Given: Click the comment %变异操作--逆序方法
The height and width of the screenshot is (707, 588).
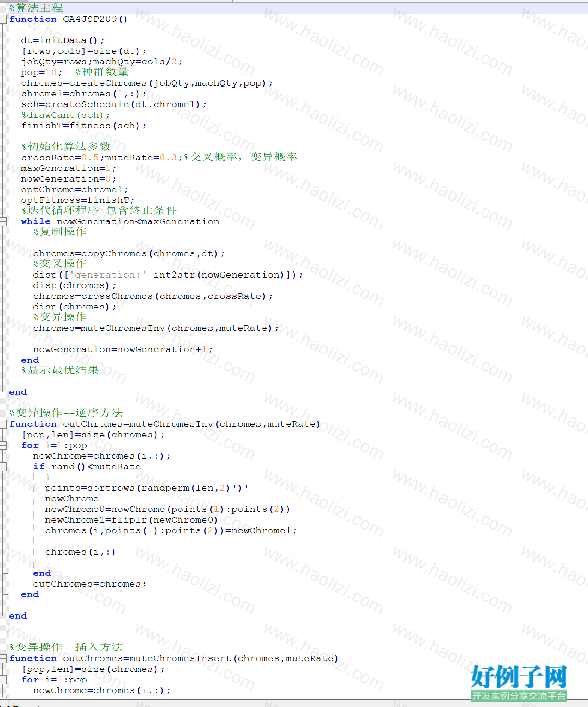Looking at the screenshot, I should (x=66, y=413).
